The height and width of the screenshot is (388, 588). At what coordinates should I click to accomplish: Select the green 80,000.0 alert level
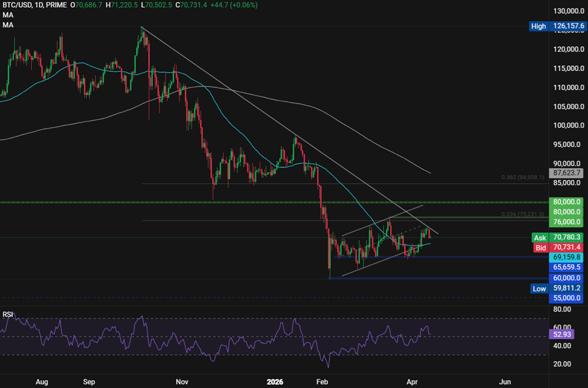point(565,202)
